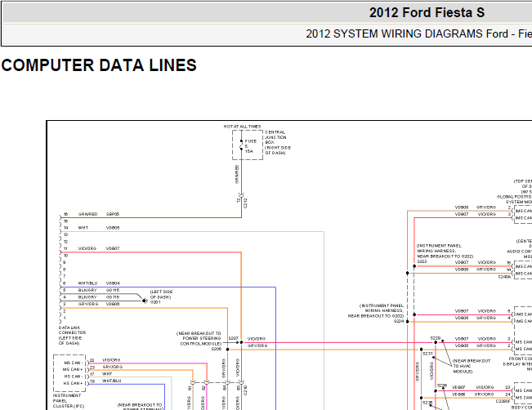Select 'GD115' circuit code at pin 5
The image size is (532, 410).
coord(113,290)
